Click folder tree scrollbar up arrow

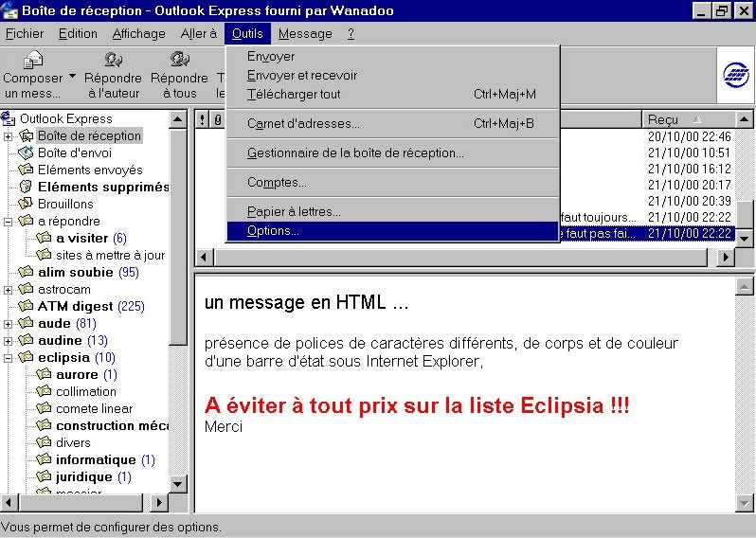tap(178, 119)
